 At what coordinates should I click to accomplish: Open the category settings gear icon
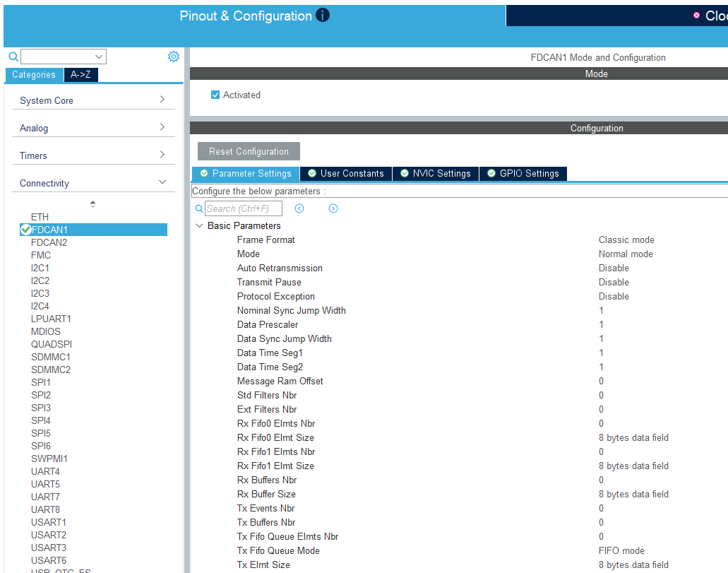[x=174, y=57]
